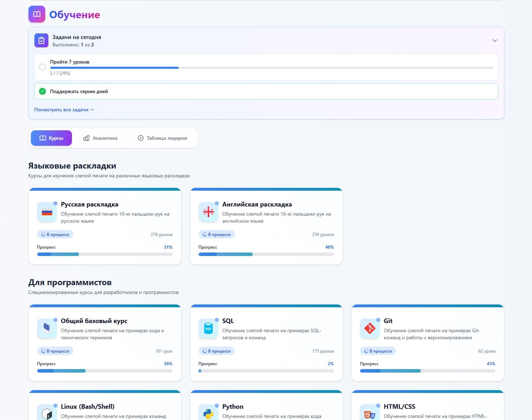This screenshot has height=420, width=532.
Task: Open the Таблица лидеров tab
Action: pos(162,138)
